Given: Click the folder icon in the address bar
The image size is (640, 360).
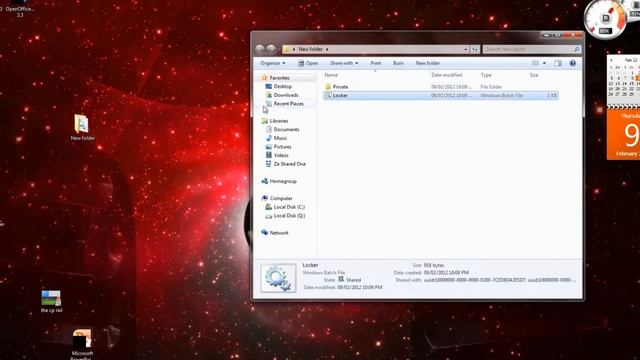Looking at the screenshot, I should tap(287, 49).
